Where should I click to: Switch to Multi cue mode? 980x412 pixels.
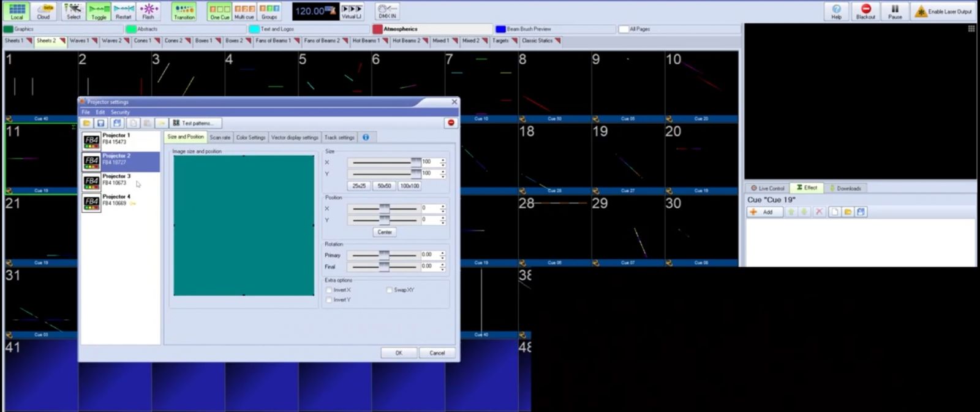[244, 11]
